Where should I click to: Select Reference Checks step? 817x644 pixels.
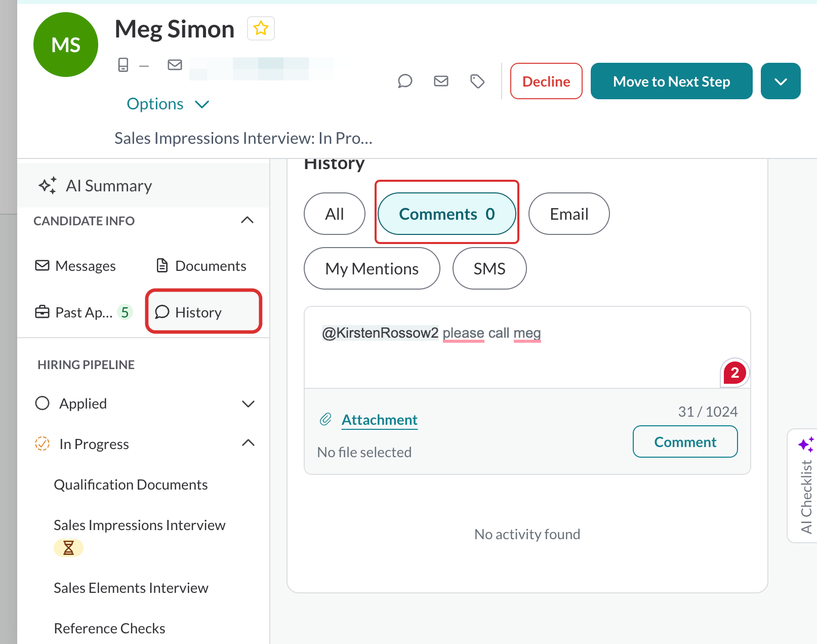click(109, 628)
